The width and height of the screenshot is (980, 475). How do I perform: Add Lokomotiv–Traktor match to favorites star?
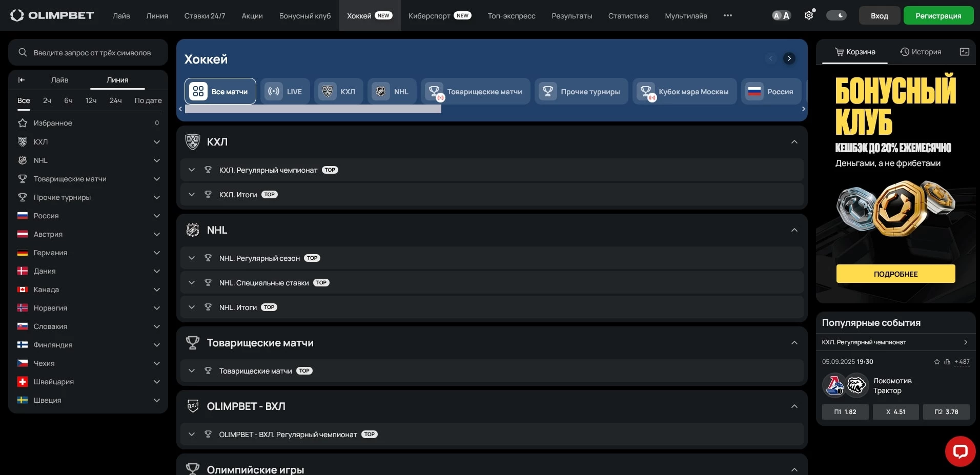(937, 362)
